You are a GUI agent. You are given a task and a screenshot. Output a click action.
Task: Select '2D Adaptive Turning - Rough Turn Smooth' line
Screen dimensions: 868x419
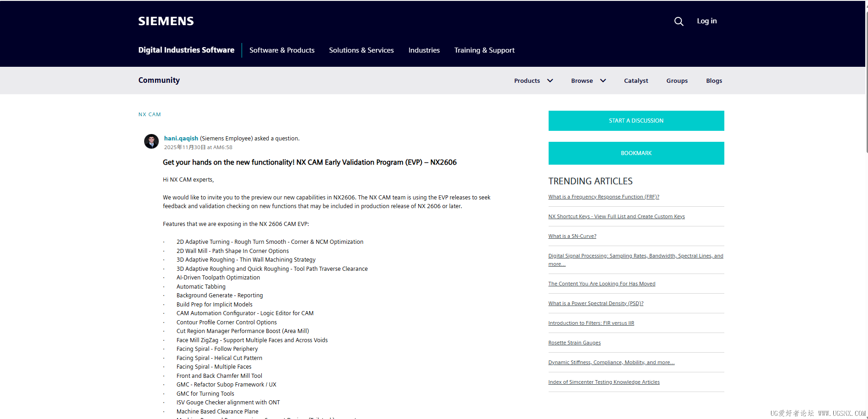click(x=270, y=242)
